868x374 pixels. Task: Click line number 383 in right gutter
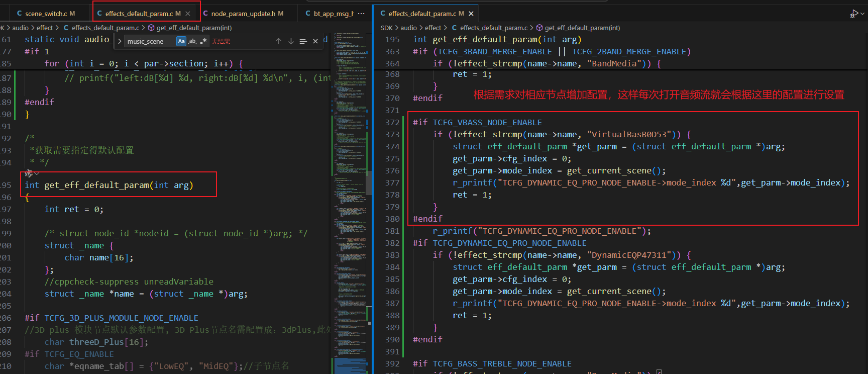pyautogui.click(x=392, y=255)
